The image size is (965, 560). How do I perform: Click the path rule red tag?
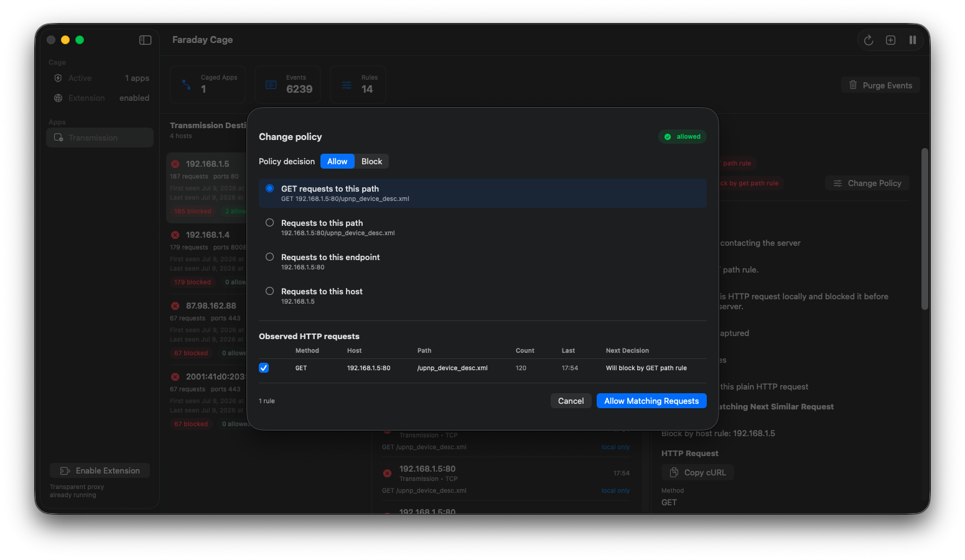click(737, 164)
